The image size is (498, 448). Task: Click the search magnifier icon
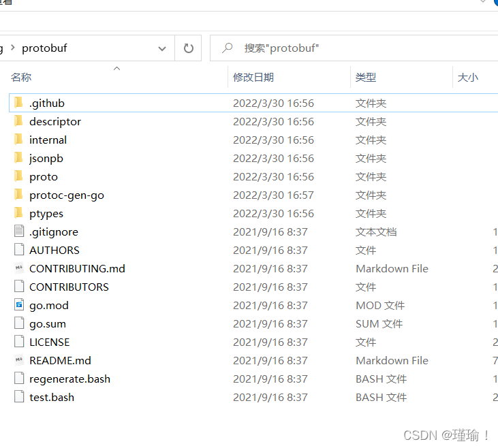(227, 48)
